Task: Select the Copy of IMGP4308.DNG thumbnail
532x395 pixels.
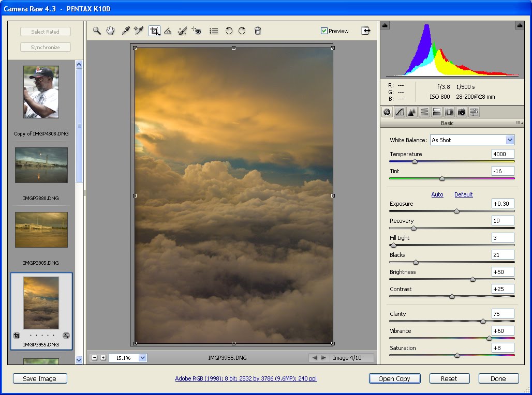Action: 41,92
